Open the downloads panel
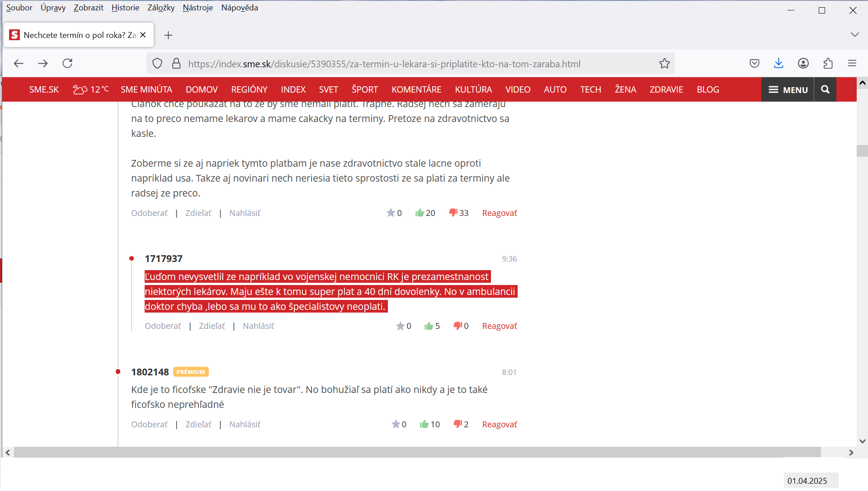The image size is (868, 491). click(x=778, y=64)
